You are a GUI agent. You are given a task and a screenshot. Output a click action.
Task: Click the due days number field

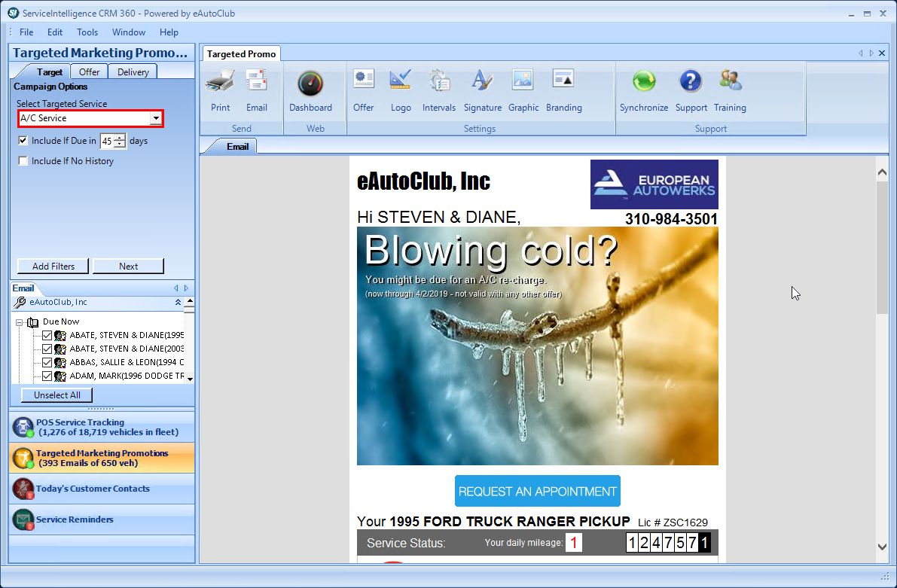[107, 141]
